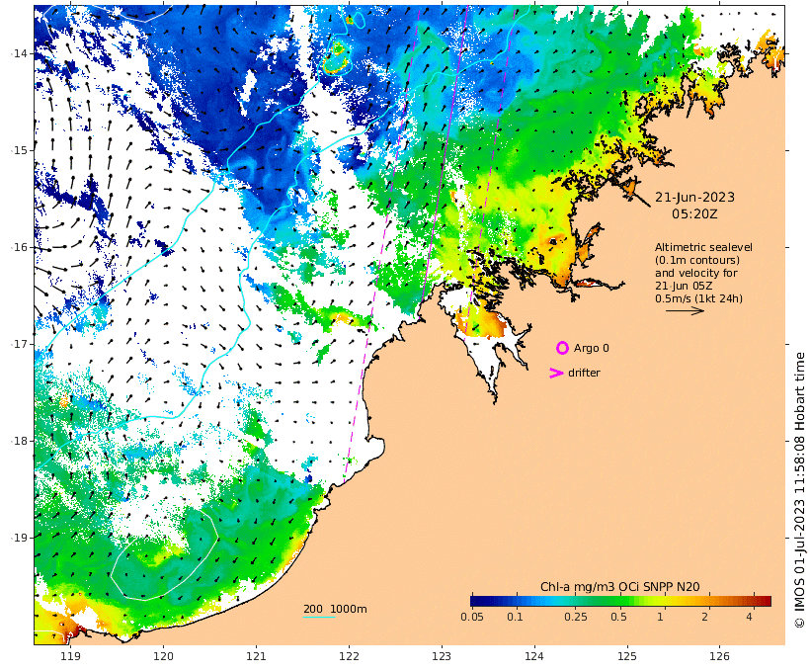Click the '200 1000m' isobath label
The image size is (810, 672).
click(335, 609)
